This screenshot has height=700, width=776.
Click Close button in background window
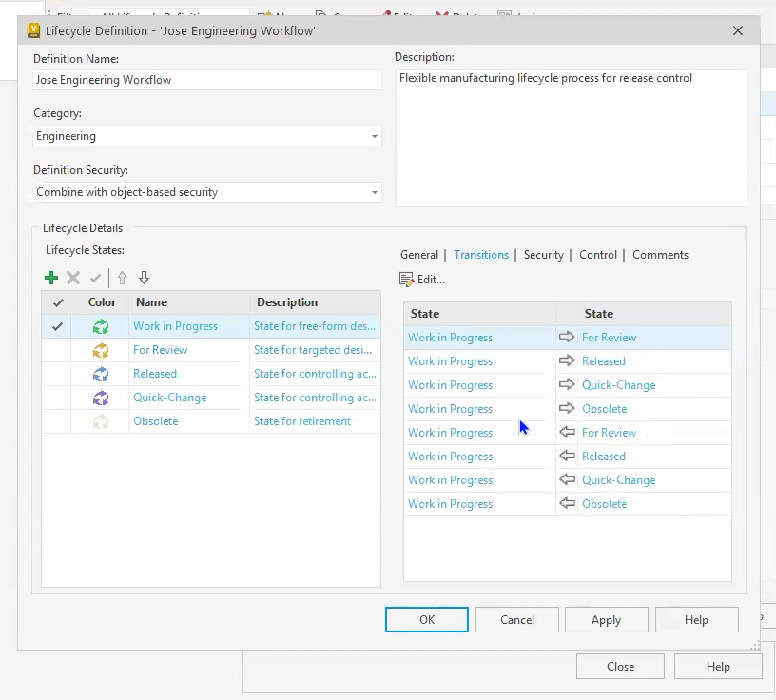(620, 667)
